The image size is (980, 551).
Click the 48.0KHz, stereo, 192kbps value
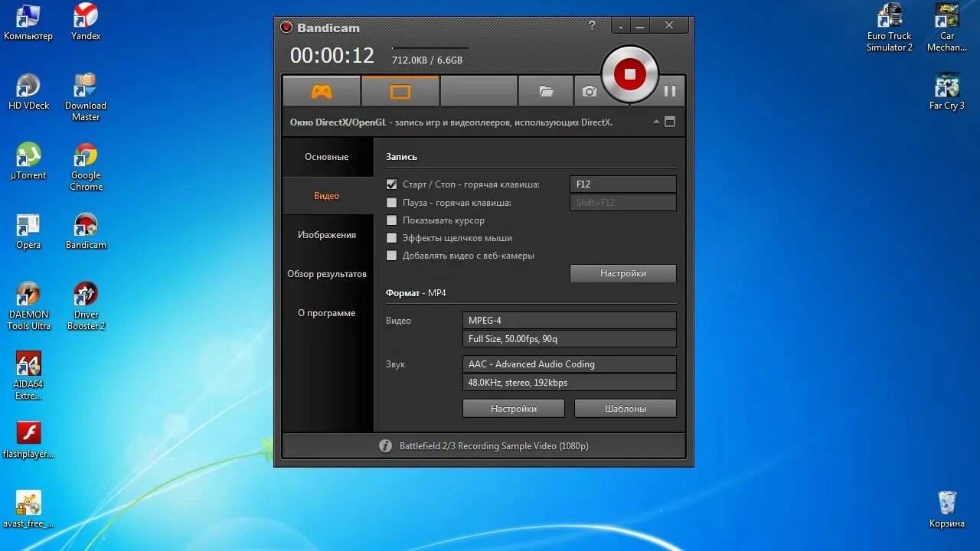[x=570, y=383]
